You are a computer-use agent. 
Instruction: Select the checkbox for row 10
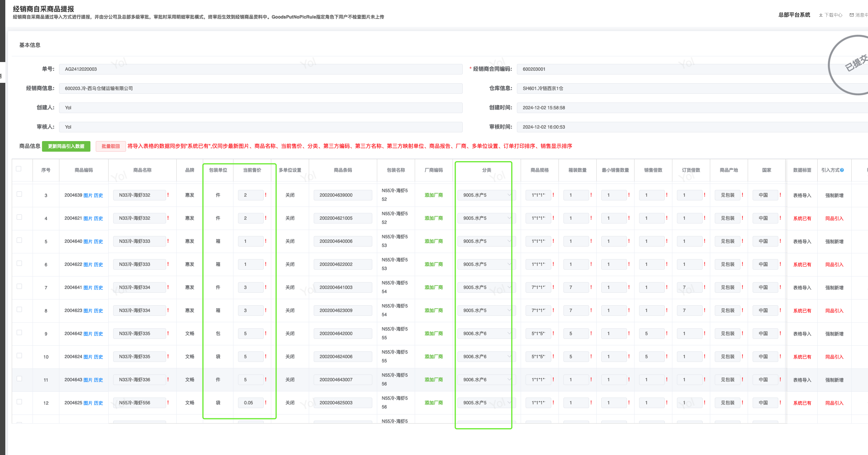[x=19, y=356]
